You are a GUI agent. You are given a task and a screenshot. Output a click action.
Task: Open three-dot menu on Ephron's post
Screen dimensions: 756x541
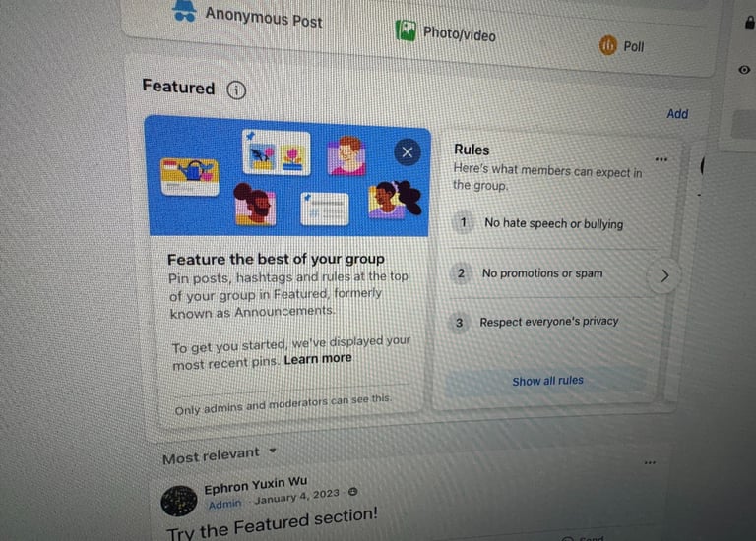click(x=650, y=463)
